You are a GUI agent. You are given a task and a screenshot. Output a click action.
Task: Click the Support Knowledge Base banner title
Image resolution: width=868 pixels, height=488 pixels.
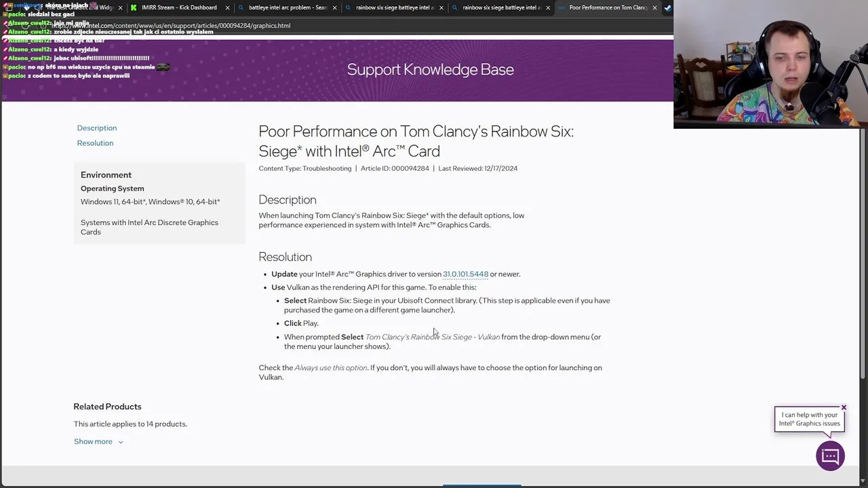(x=431, y=69)
